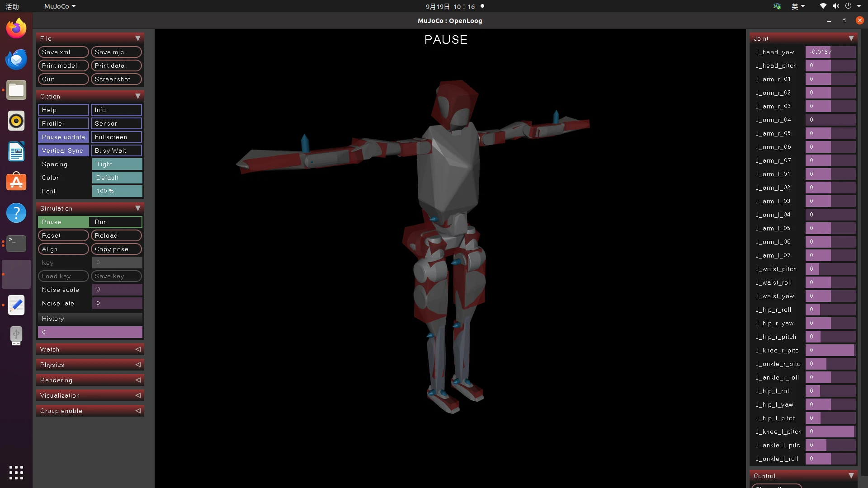Select Run in the simulation control
The height and width of the screenshot is (488, 868).
click(x=116, y=222)
